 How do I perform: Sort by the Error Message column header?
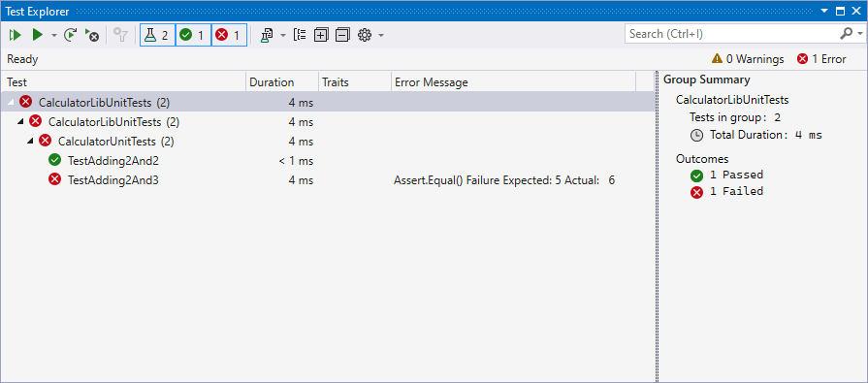[x=513, y=82]
